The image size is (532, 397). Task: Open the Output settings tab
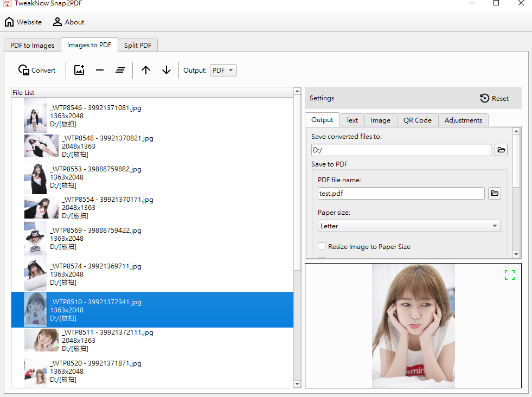click(x=322, y=120)
